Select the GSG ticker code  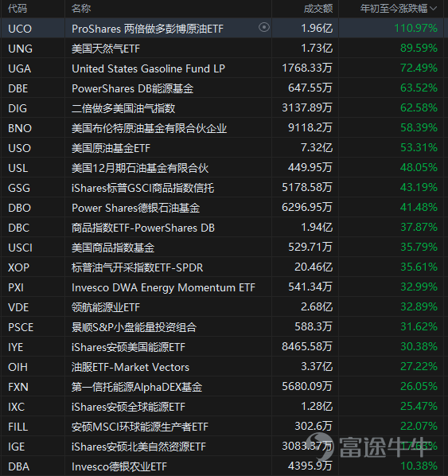click(19, 188)
